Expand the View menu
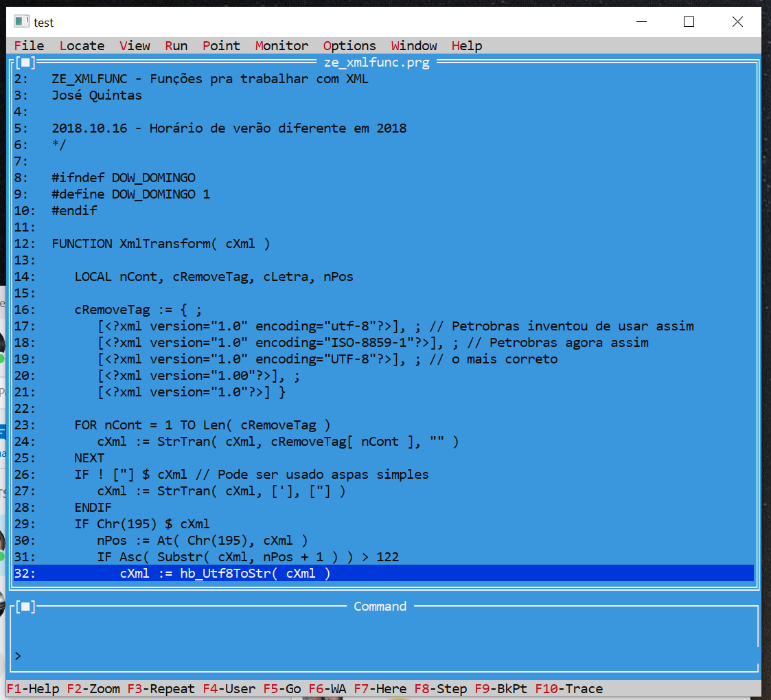Screen dimensions: 771x700 point(135,46)
